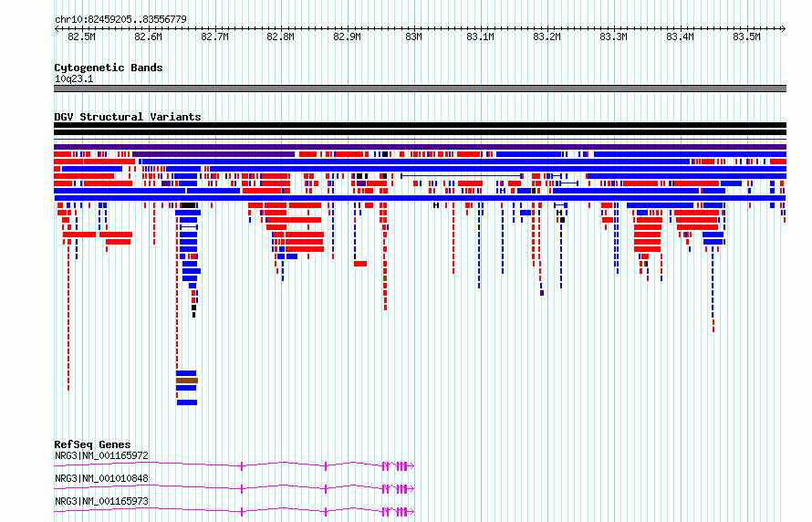
Task: Click the 82.8M scale label
Action: 281,37
